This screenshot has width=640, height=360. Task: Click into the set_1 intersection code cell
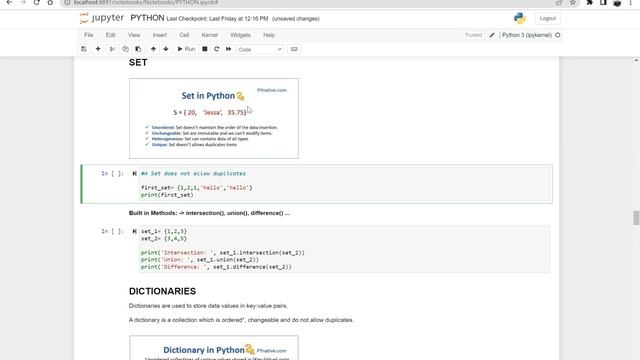[x=344, y=249]
